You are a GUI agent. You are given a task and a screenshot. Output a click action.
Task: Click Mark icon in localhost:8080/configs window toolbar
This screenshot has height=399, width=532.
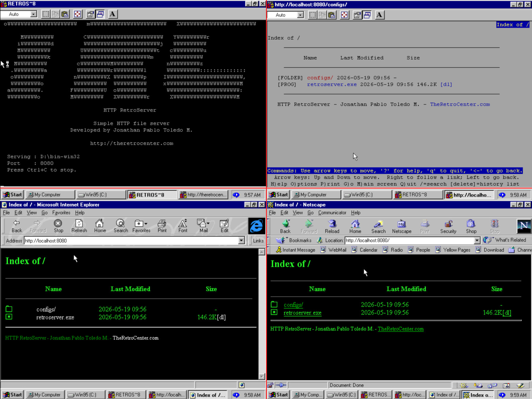312,15
